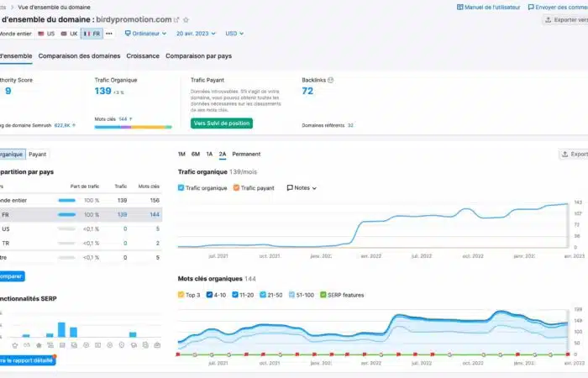
Task: Click the favorite star next to domain
Action: [x=186, y=19]
